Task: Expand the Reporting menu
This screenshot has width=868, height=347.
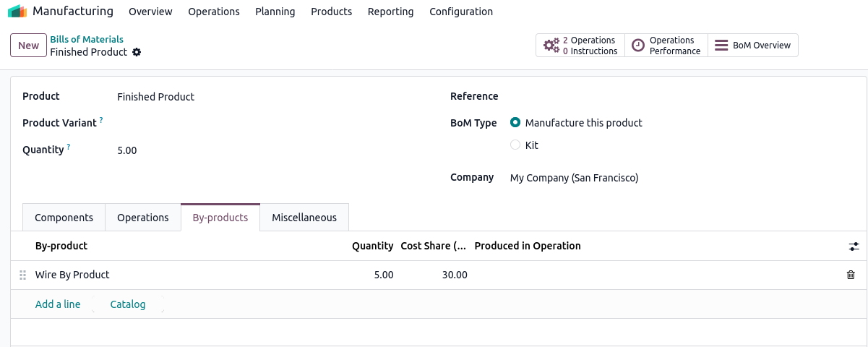Action: 390,12
